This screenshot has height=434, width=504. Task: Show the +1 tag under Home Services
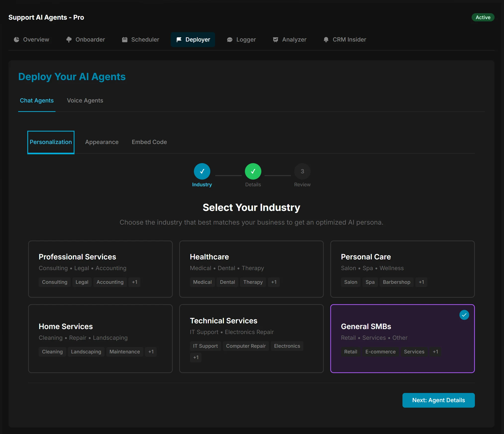151,352
